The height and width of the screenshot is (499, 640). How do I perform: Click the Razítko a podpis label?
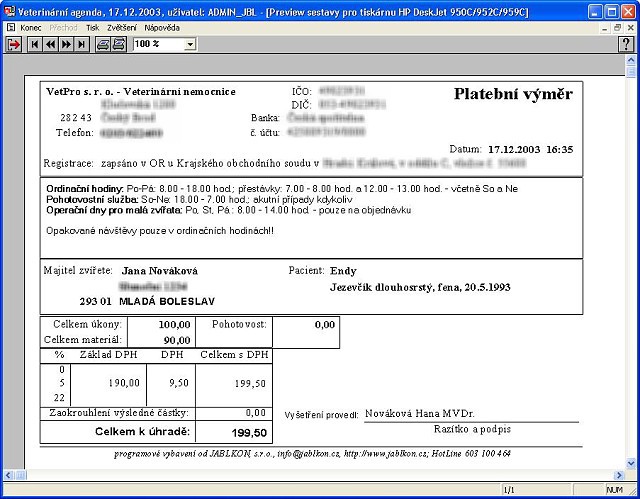coord(472,429)
